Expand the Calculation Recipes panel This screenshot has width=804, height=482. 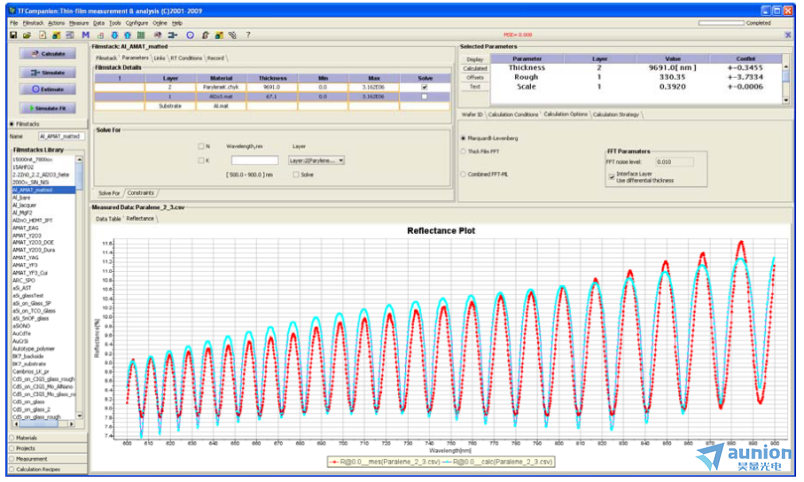point(47,469)
